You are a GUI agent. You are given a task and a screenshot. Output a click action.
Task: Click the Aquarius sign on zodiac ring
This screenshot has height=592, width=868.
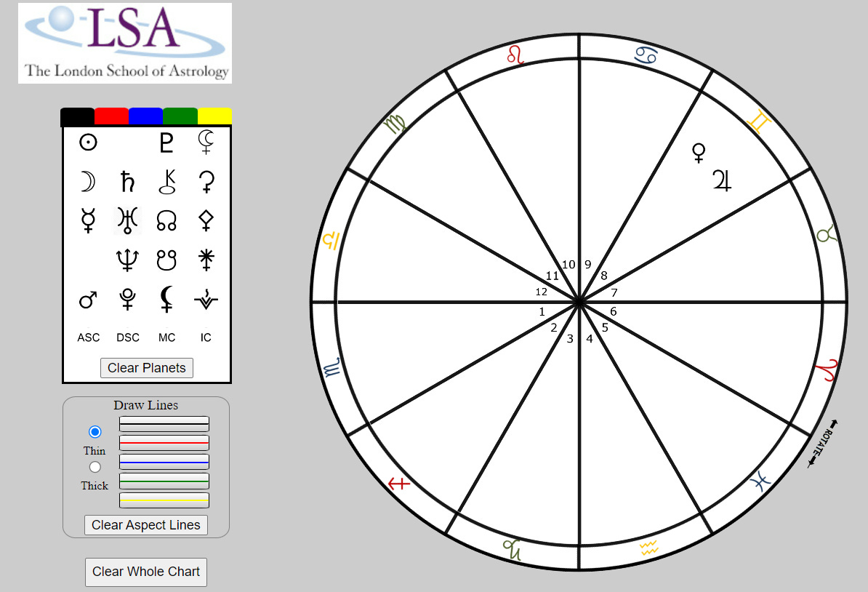(x=648, y=548)
